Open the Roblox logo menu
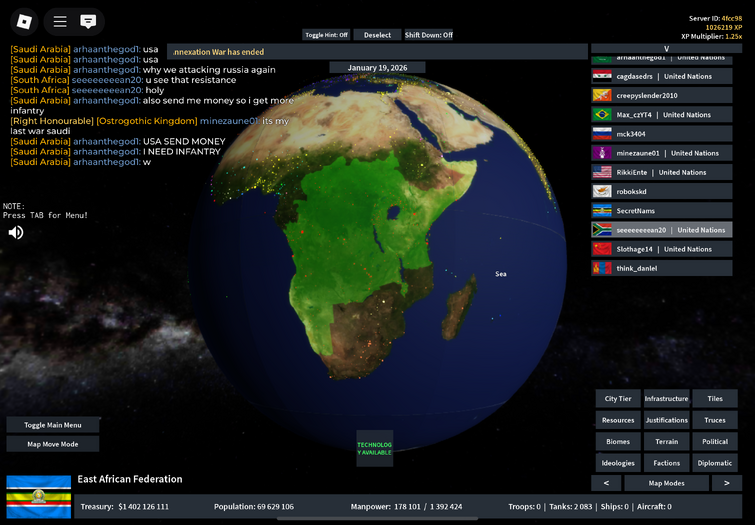The width and height of the screenshot is (755, 525). coord(24,22)
